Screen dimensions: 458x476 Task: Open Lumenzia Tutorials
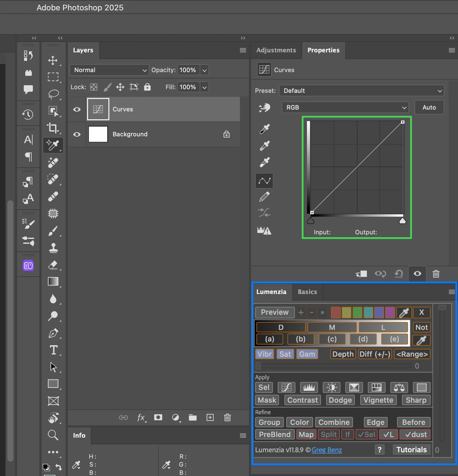click(411, 450)
